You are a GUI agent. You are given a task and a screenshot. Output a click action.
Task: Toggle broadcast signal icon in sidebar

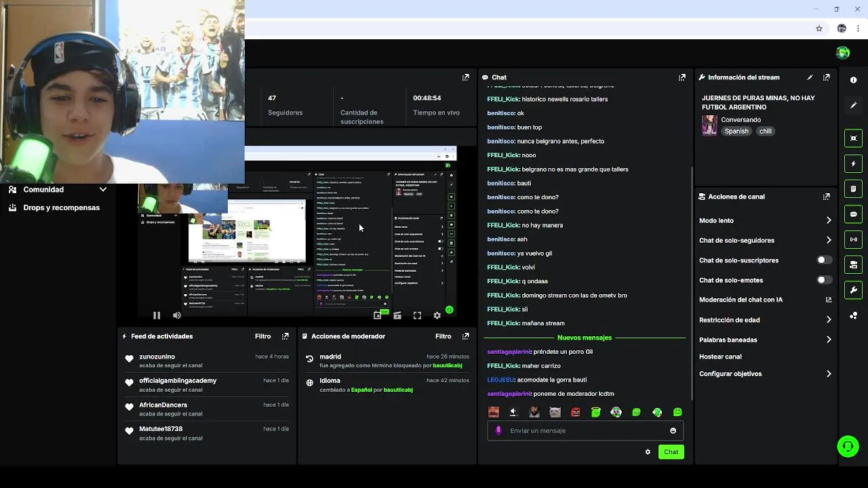click(854, 239)
